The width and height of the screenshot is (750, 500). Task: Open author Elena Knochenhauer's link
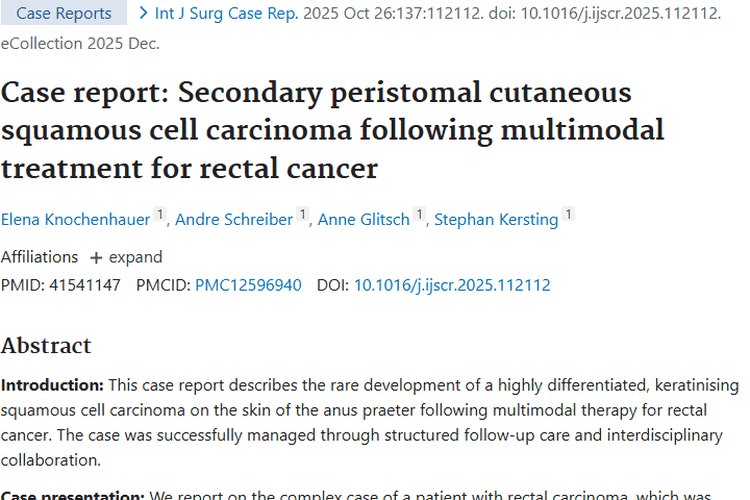click(75, 219)
